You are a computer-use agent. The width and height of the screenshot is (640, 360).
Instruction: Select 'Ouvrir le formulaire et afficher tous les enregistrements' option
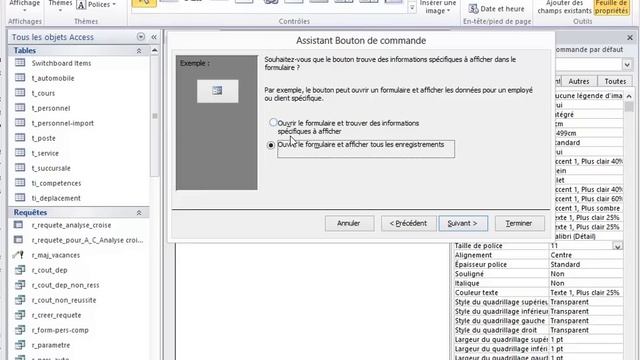[271, 145]
